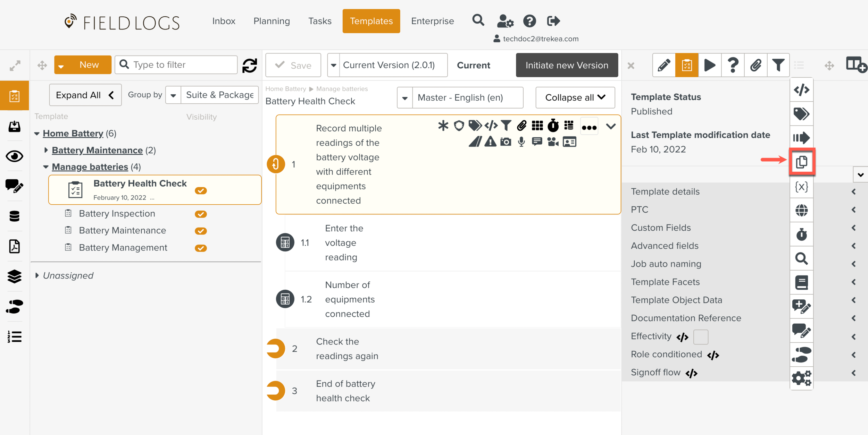Open the PDF document icon in left sidebar

tap(14, 246)
